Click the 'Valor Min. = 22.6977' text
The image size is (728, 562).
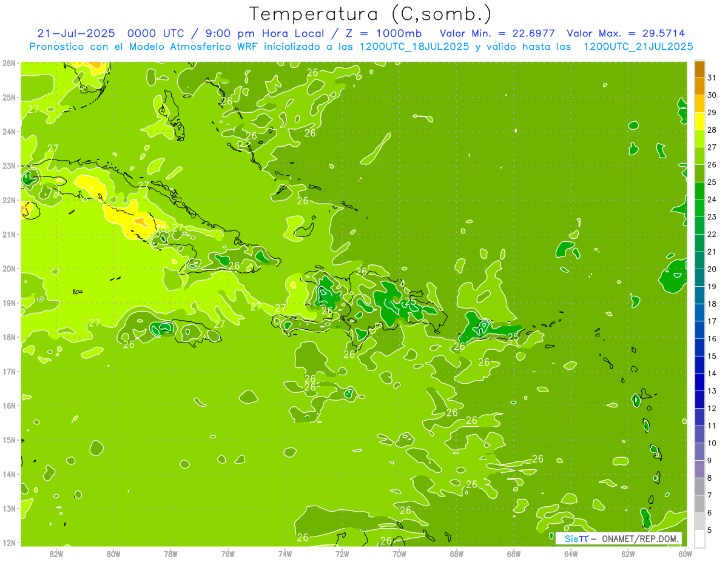(497, 33)
